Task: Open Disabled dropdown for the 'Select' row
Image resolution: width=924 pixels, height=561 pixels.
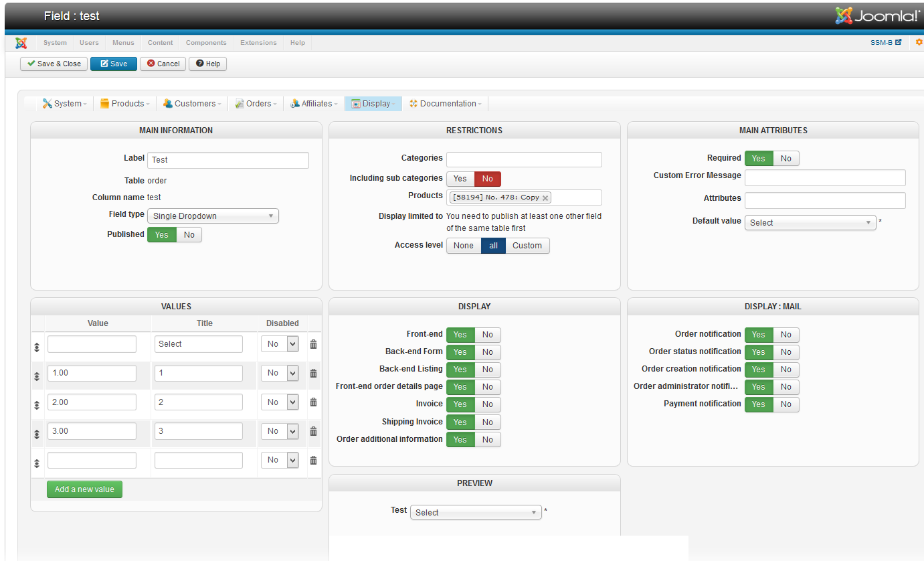Action: (280, 344)
